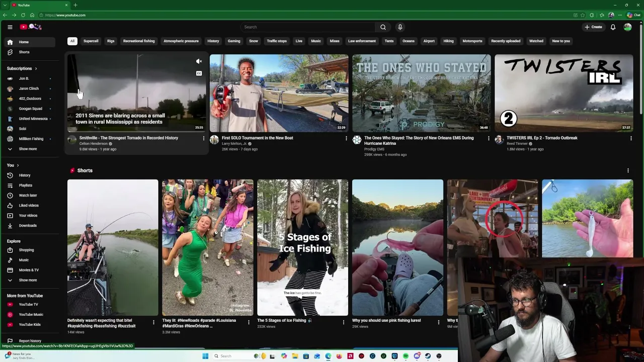Click the Windows Start button

coord(205,356)
